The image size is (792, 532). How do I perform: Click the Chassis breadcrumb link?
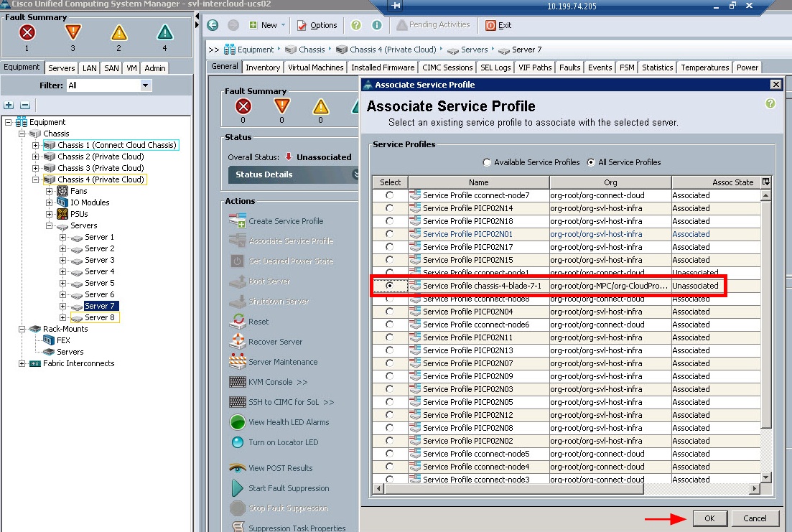coord(312,50)
